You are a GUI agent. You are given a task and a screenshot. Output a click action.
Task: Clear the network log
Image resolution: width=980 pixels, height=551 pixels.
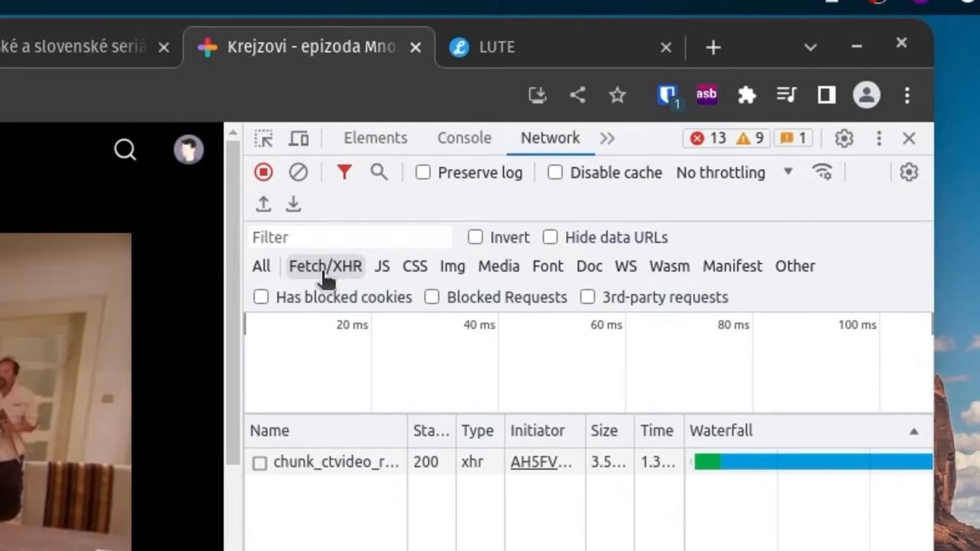298,172
